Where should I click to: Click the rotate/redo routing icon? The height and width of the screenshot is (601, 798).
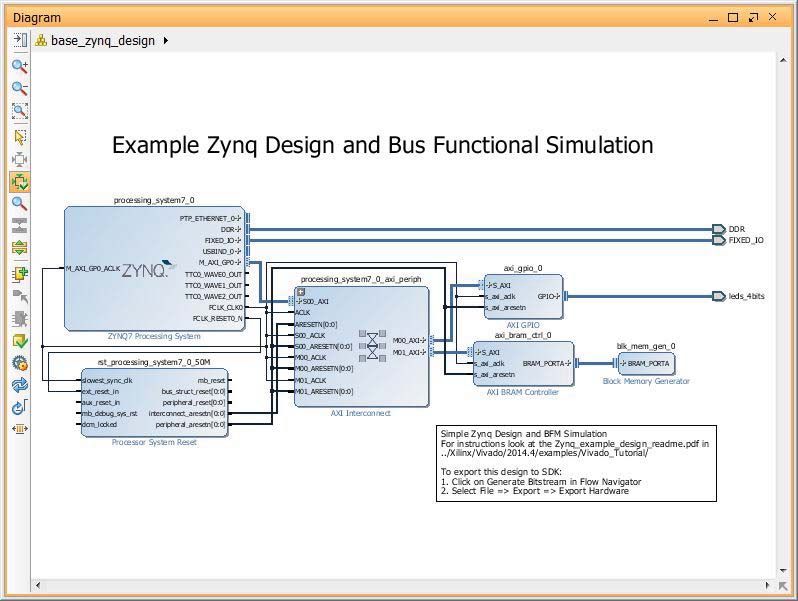(19, 407)
